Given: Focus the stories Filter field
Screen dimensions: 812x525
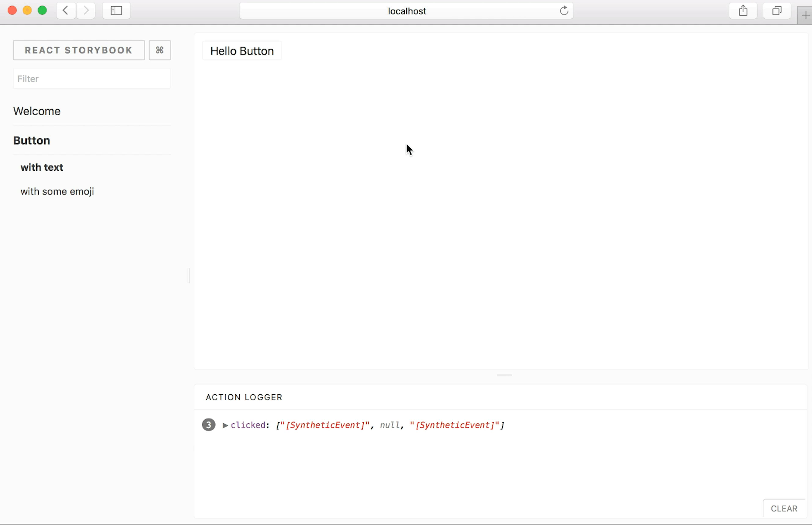Looking at the screenshot, I should [92, 79].
